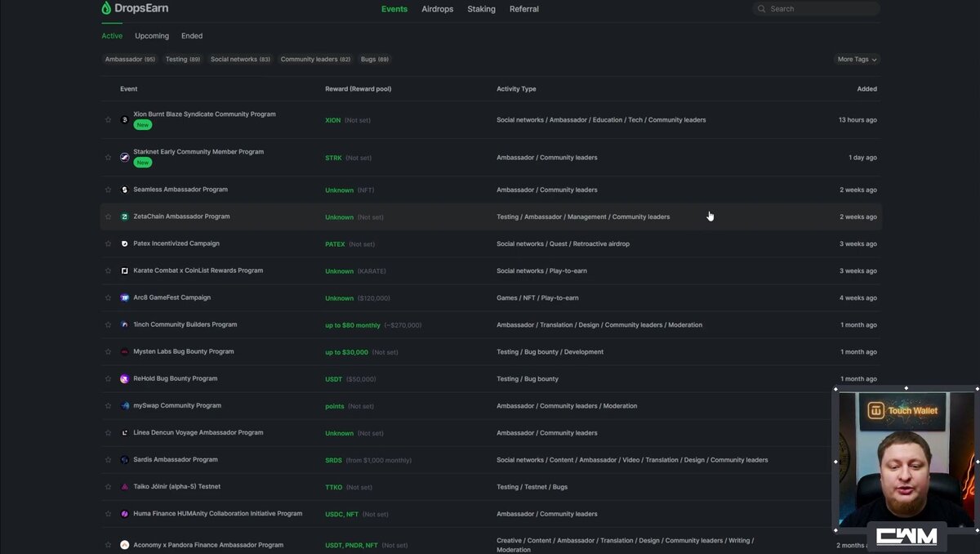Filter by Testing tag
Viewport: 980px width, 554px height.
pos(183,59)
